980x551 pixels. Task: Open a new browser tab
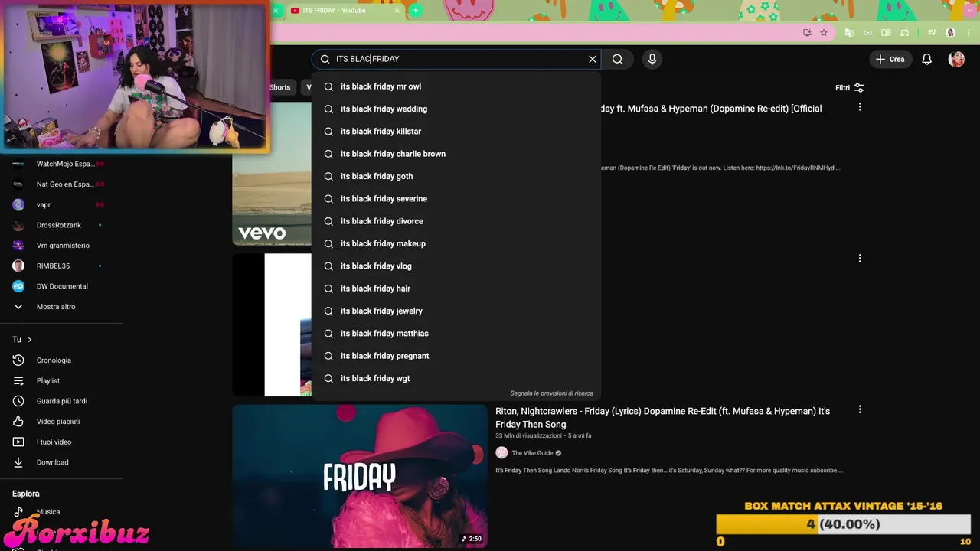click(415, 10)
